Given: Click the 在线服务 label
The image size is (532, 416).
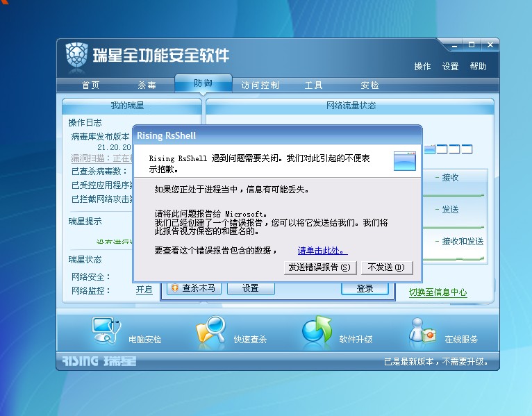Looking at the screenshot, I should coord(461,340).
